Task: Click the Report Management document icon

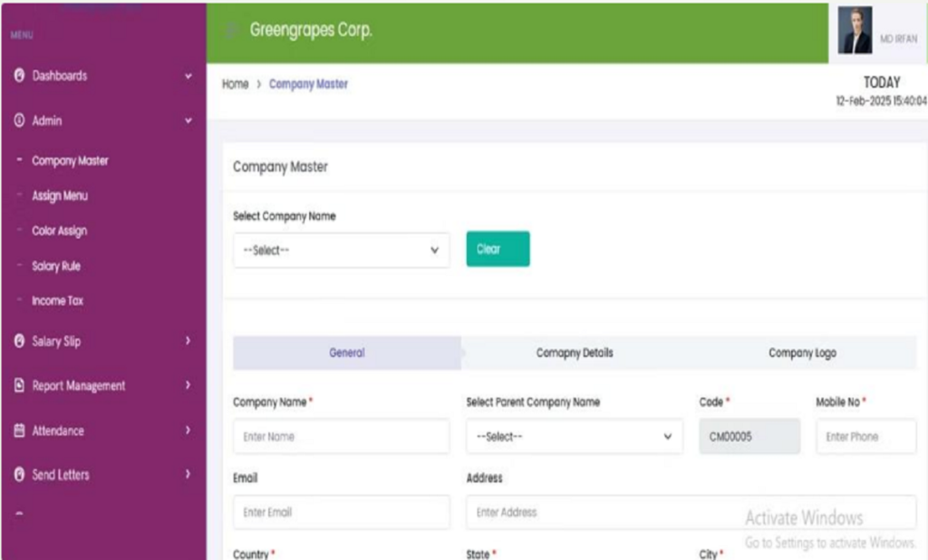Action: coord(19,386)
